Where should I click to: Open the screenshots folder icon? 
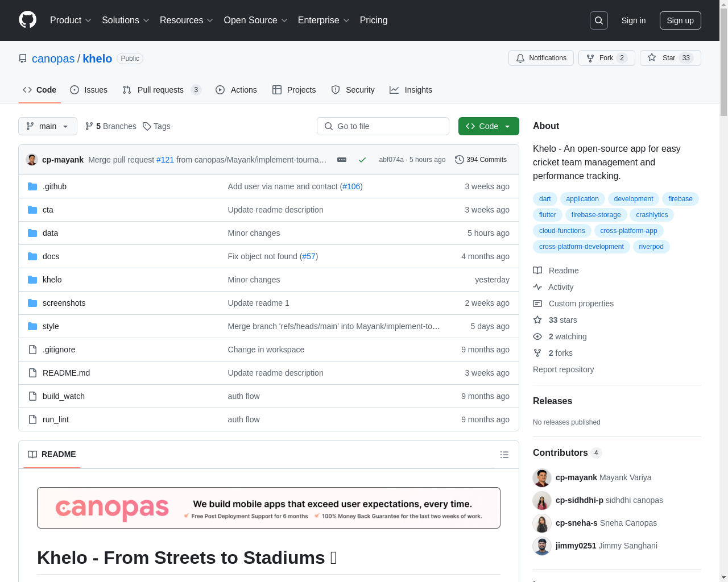tap(32, 303)
